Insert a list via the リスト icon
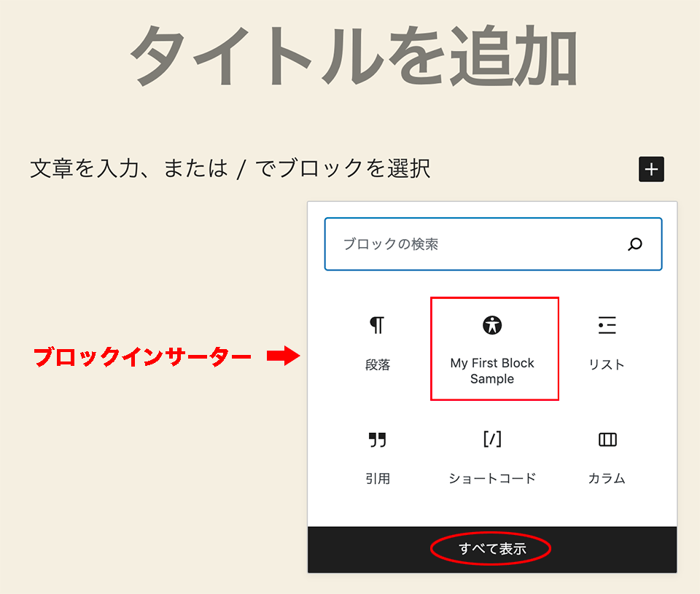The width and height of the screenshot is (700, 594). click(607, 325)
